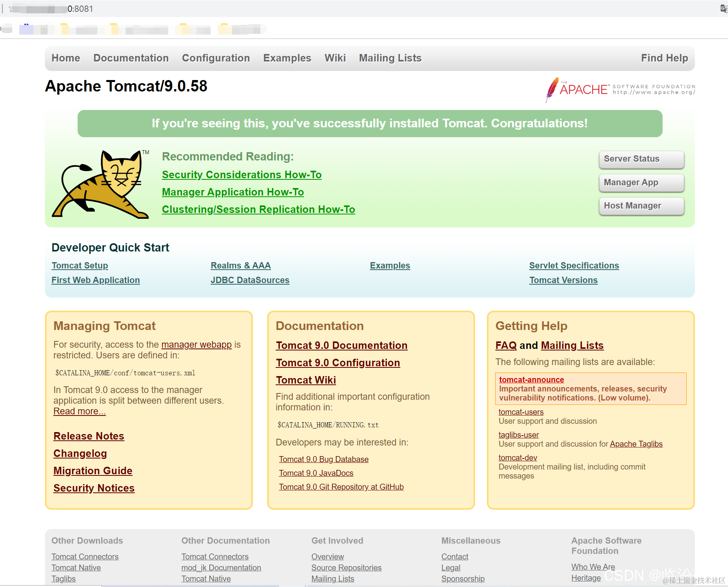Open the Apache Taglibs link
This screenshot has width=728, height=587.
click(x=636, y=444)
